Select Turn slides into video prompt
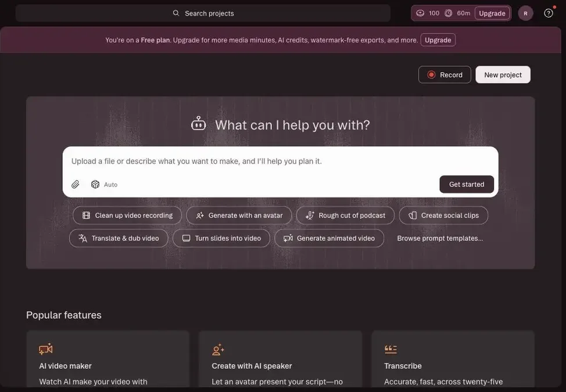Viewport: 566px width, 392px height. [221, 238]
